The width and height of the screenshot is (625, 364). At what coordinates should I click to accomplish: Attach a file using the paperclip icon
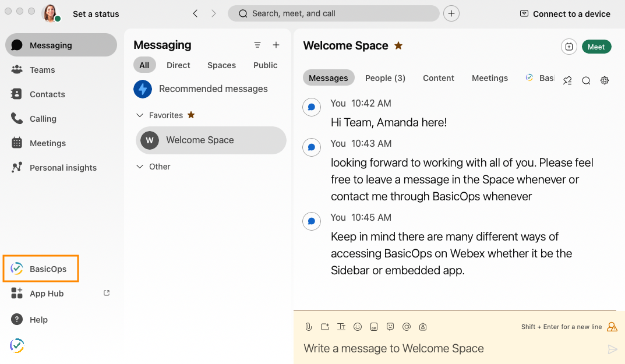pyautogui.click(x=308, y=327)
